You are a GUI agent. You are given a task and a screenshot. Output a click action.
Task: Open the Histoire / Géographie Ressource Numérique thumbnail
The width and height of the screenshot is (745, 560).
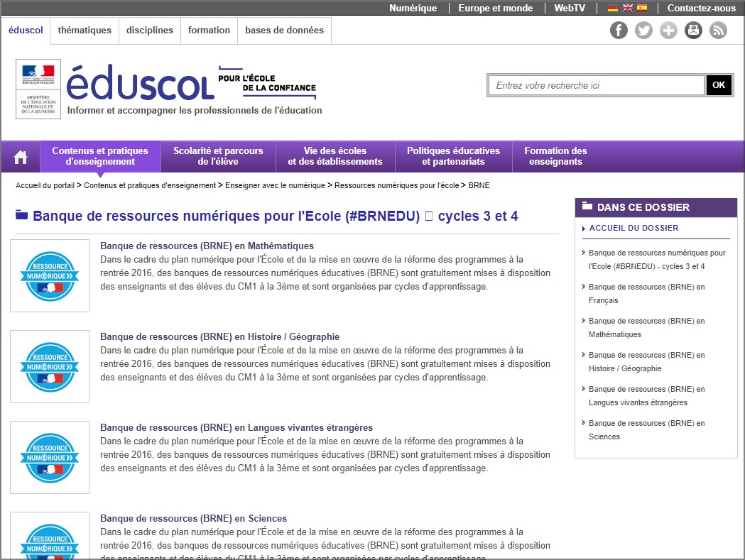tap(50, 367)
